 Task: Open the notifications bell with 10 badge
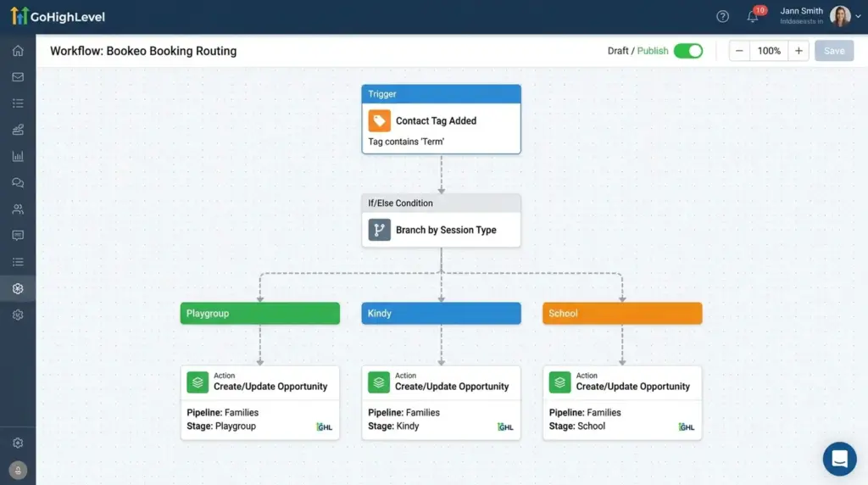[753, 16]
